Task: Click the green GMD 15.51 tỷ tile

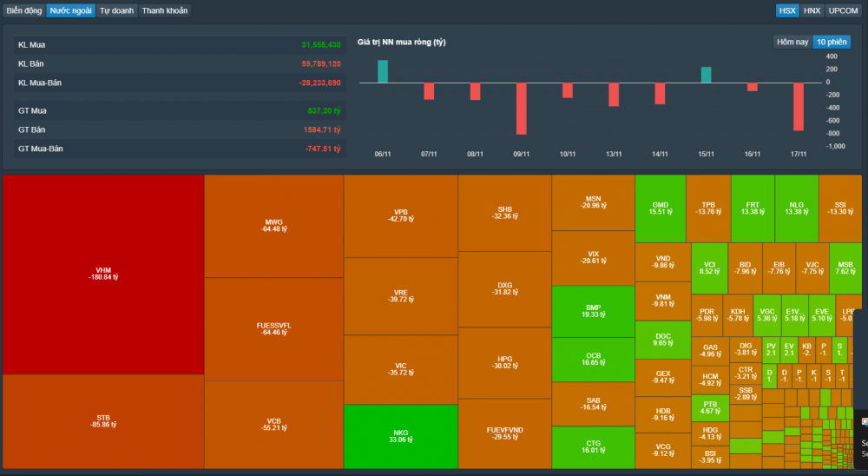Action: click(x=661, y=209)
